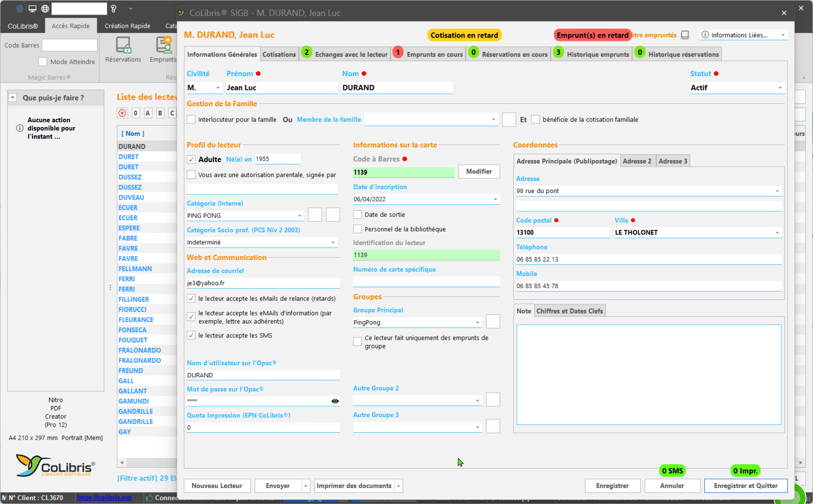Switch to the Cotisations tab

pos(279,54)
